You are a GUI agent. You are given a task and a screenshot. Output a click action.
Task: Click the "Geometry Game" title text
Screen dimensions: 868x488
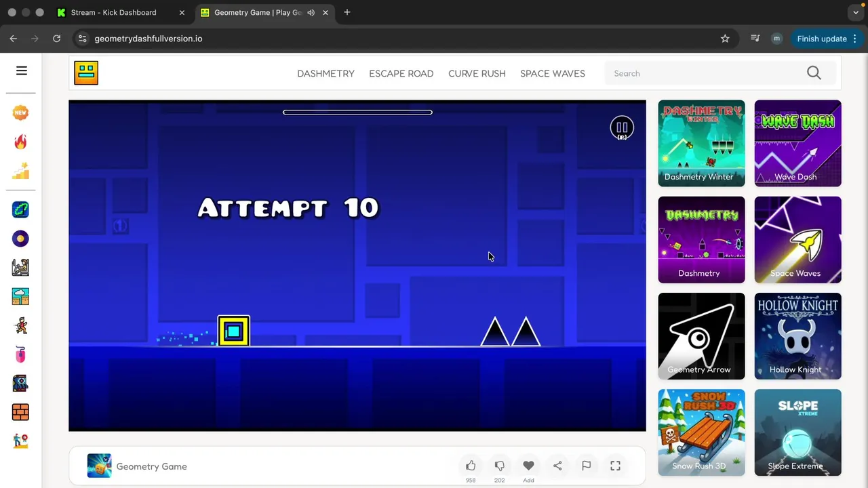click(x=151, y=466)
